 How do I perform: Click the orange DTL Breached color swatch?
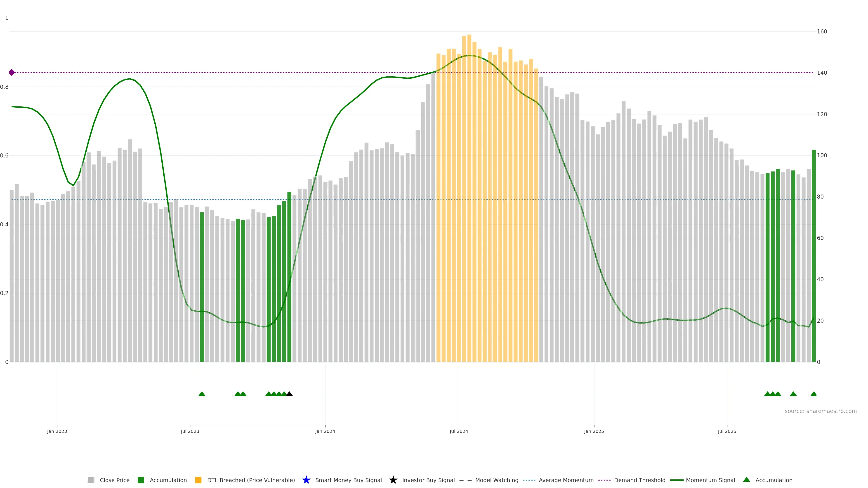click(x=198, y=480)
